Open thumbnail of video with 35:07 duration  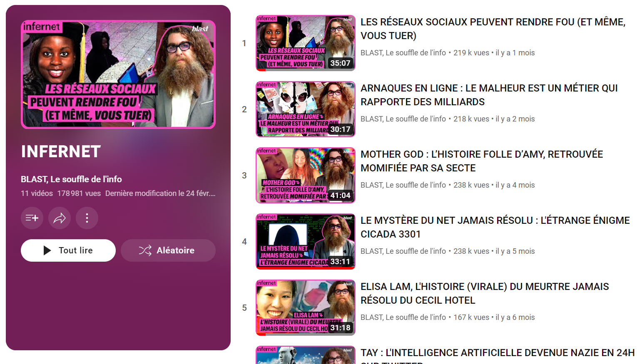tap(306, 43)
